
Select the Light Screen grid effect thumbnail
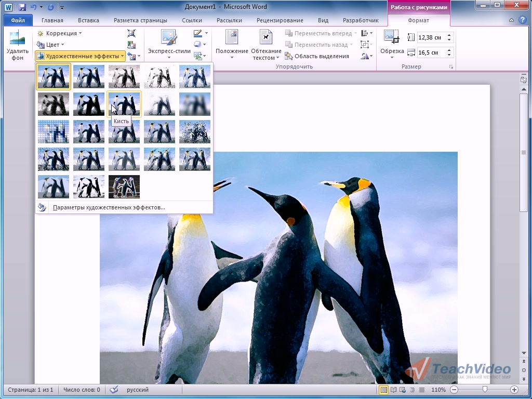(x=54, y=131)
